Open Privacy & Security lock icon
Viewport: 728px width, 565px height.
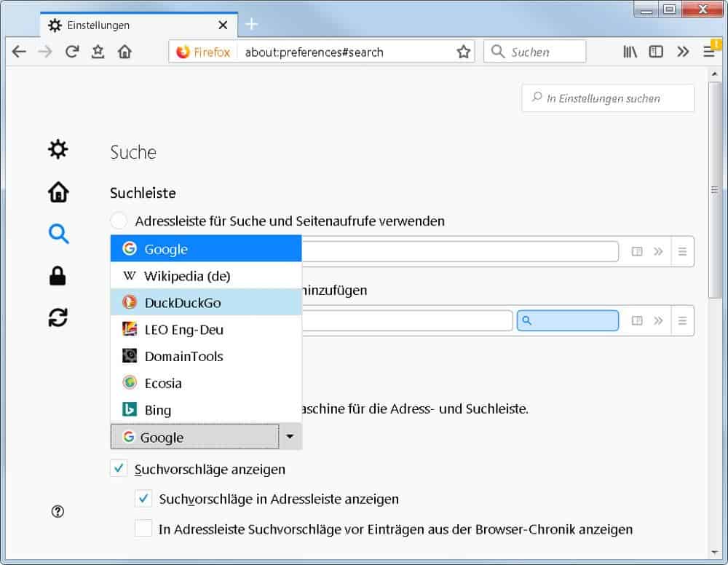(58, 276)
